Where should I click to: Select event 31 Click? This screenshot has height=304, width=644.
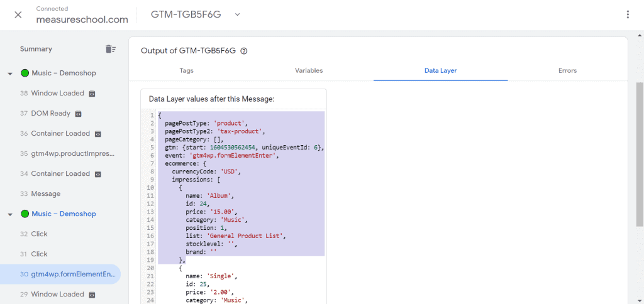click(x=34, y=254)
